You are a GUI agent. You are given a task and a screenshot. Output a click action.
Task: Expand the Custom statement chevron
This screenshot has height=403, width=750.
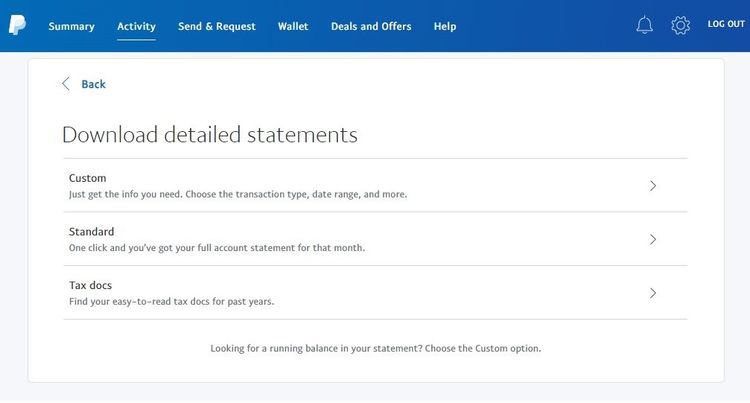point(653,186)
